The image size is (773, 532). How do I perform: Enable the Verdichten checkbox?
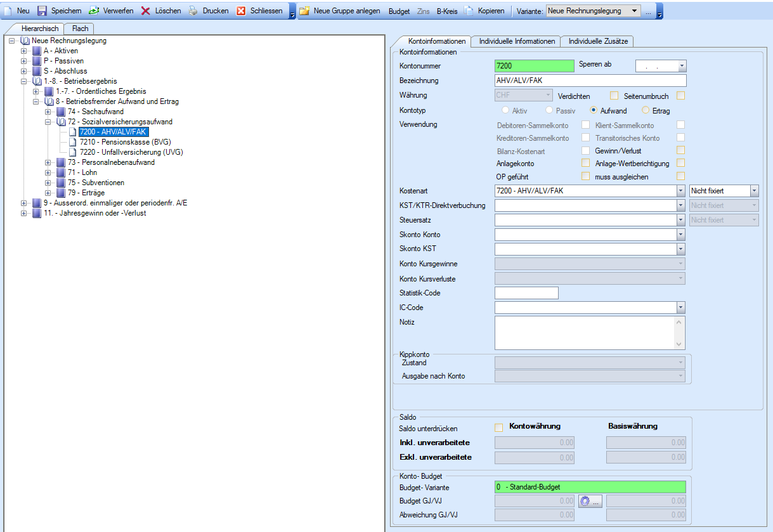point(614,96)
